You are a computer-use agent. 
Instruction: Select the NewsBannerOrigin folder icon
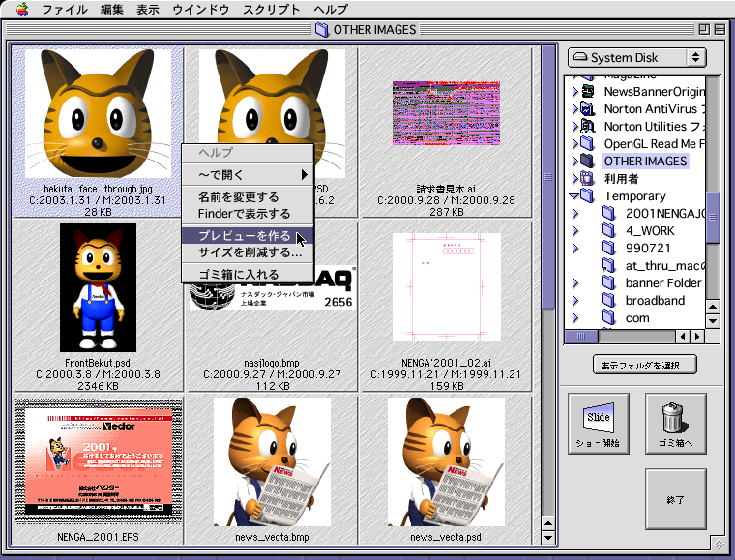pyautogui.click(x=587, y=91)
